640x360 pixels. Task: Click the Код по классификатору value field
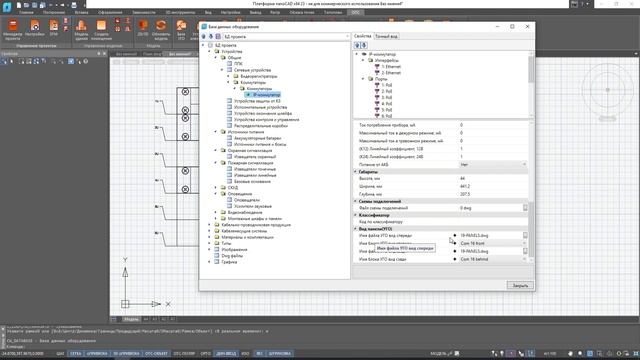(493, 222)
